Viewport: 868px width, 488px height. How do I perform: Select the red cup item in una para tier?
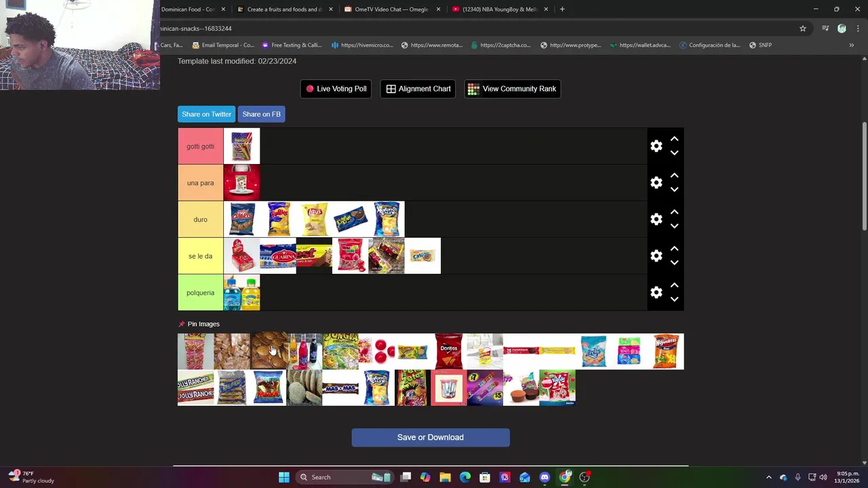click(241, 183)
